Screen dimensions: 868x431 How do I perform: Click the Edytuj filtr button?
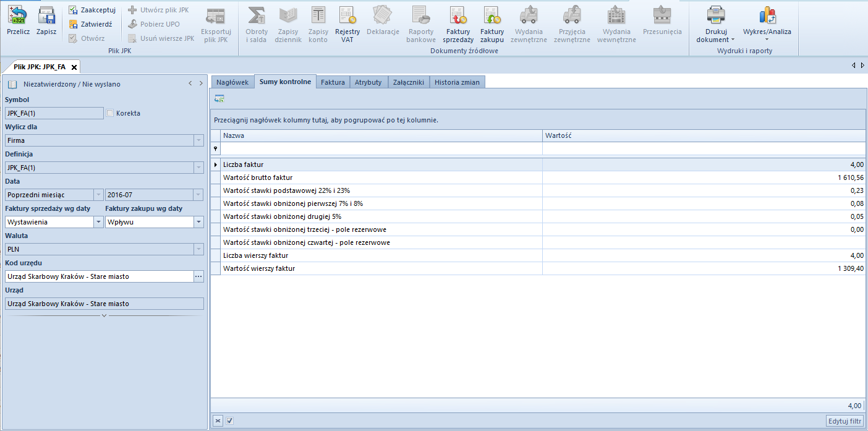845,421
